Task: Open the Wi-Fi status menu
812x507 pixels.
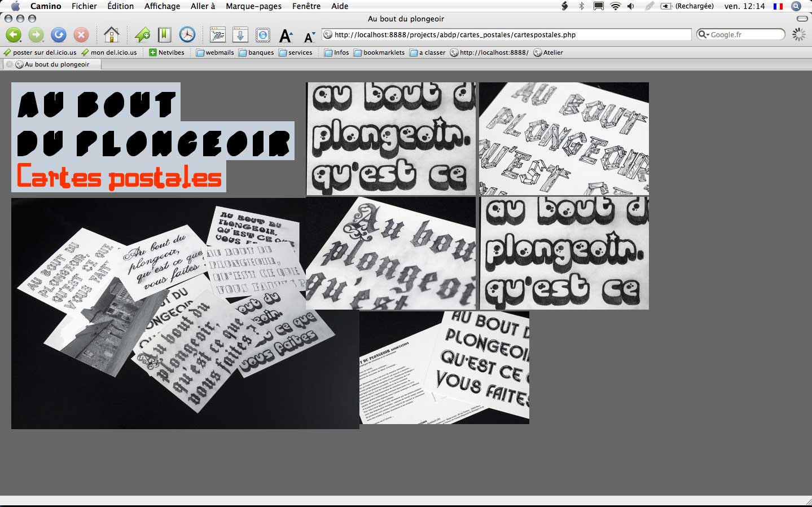Action: (616, 6)
